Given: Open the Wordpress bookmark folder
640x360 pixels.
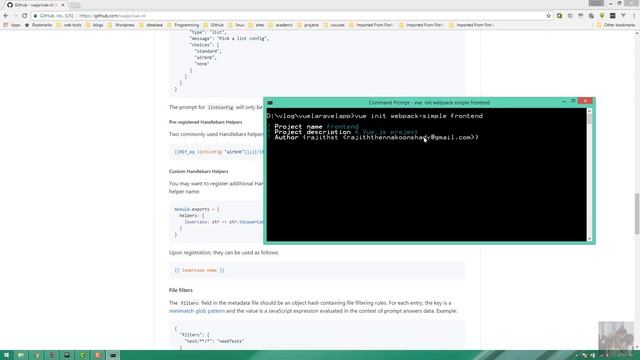Looking at the screenshot, I should (x=121, y=25).
